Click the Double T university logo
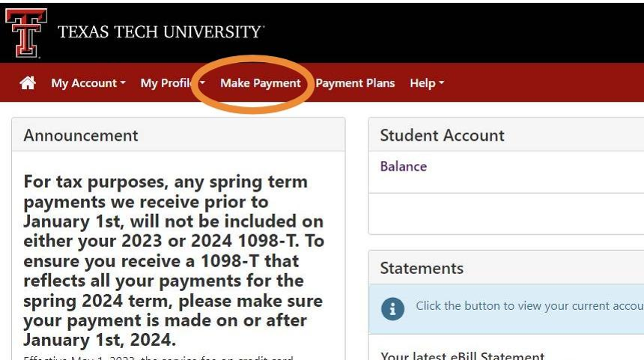 click(25, 32)
